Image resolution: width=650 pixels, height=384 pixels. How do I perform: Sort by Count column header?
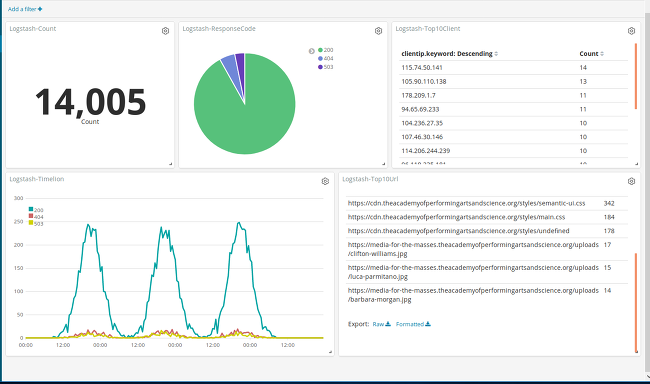tap(592, 53)
